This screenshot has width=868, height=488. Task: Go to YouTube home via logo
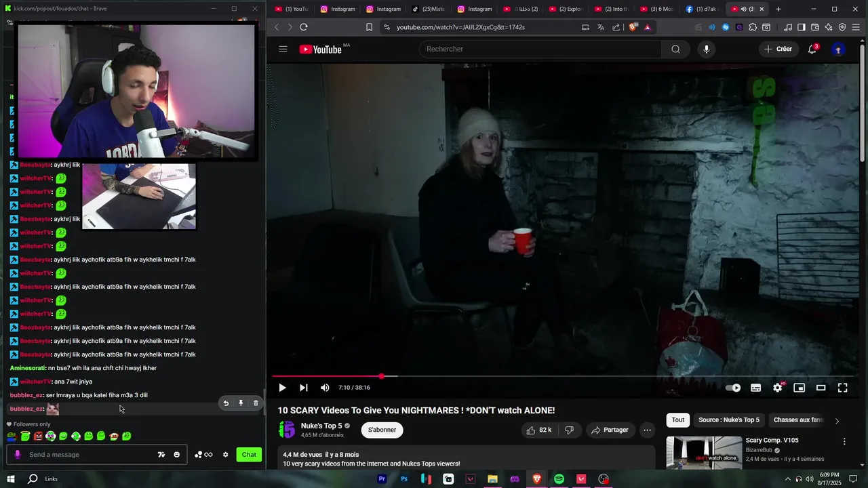click(320, 49)
